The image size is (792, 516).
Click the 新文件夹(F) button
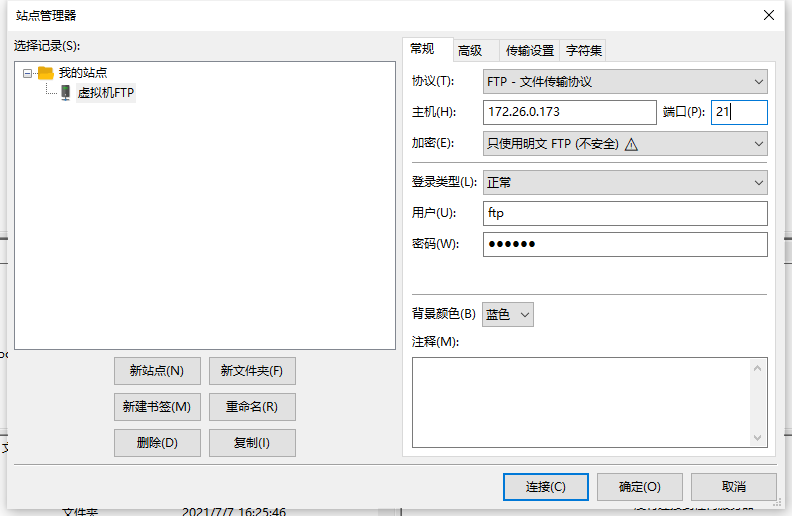point(252,371)
